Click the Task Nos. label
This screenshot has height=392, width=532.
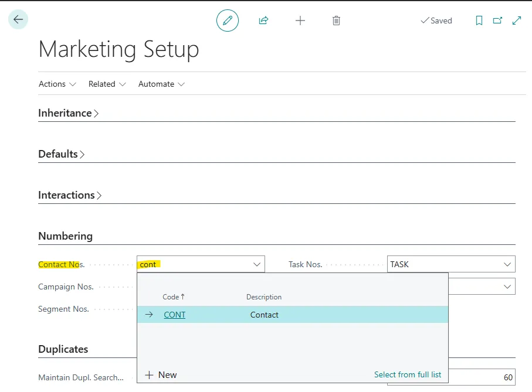pos(306,264)
